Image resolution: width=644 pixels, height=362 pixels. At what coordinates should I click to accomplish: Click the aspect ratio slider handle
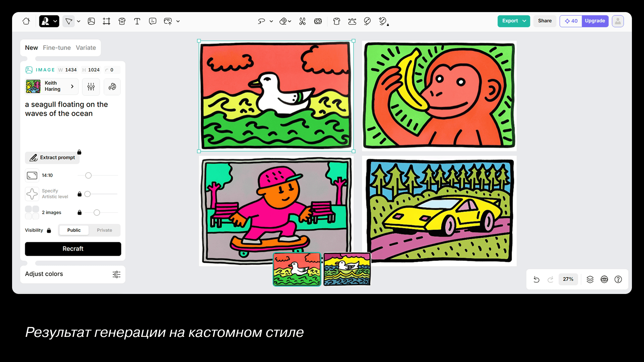[88, 175]
